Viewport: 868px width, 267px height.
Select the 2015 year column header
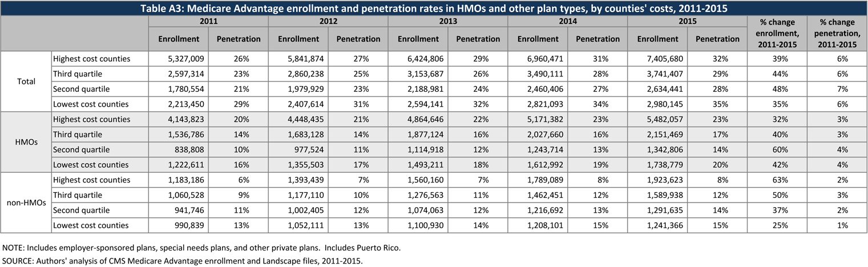(687, 21)
